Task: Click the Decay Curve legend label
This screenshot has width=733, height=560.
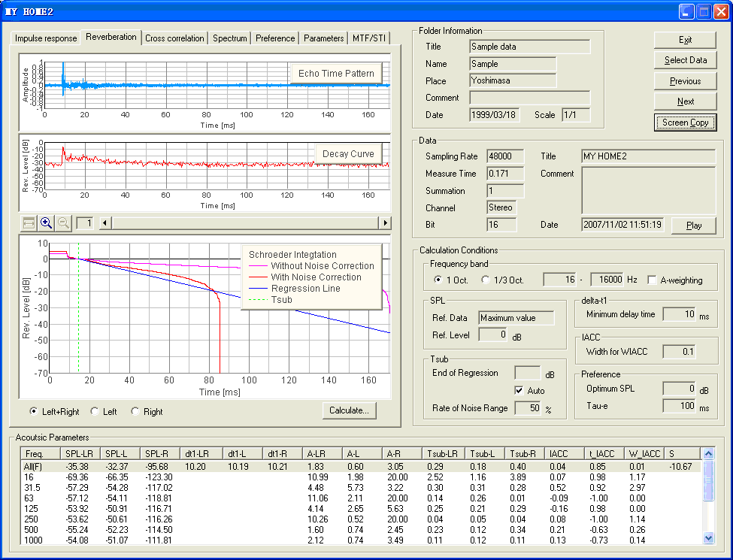Action: pos(348,154)
